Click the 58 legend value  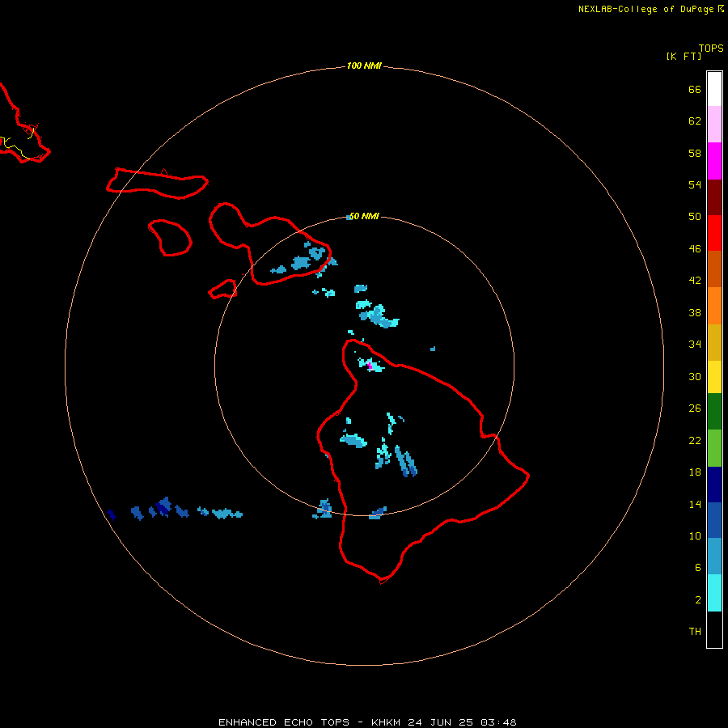695,153
